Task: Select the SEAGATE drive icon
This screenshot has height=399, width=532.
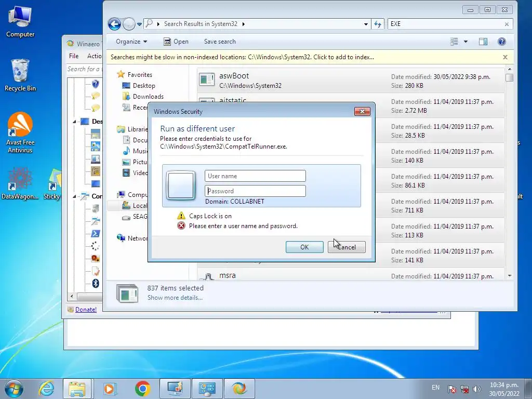Action: coord(126,217)
